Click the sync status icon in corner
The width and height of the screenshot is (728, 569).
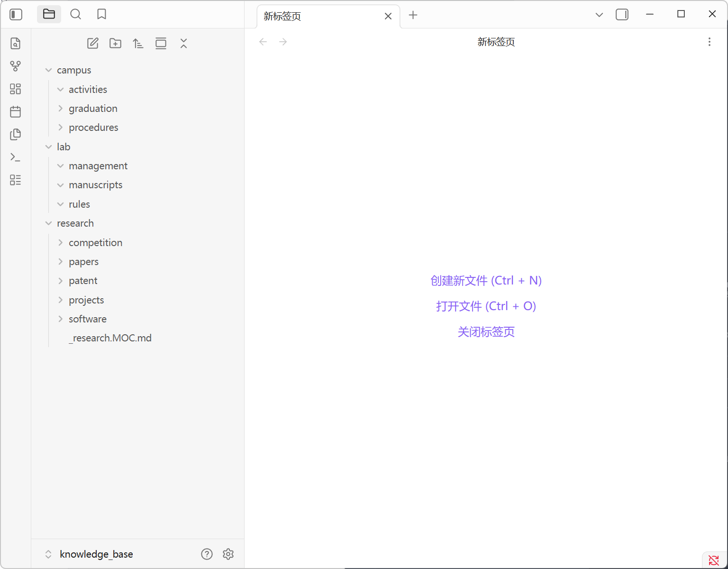(x=714, y=560)
